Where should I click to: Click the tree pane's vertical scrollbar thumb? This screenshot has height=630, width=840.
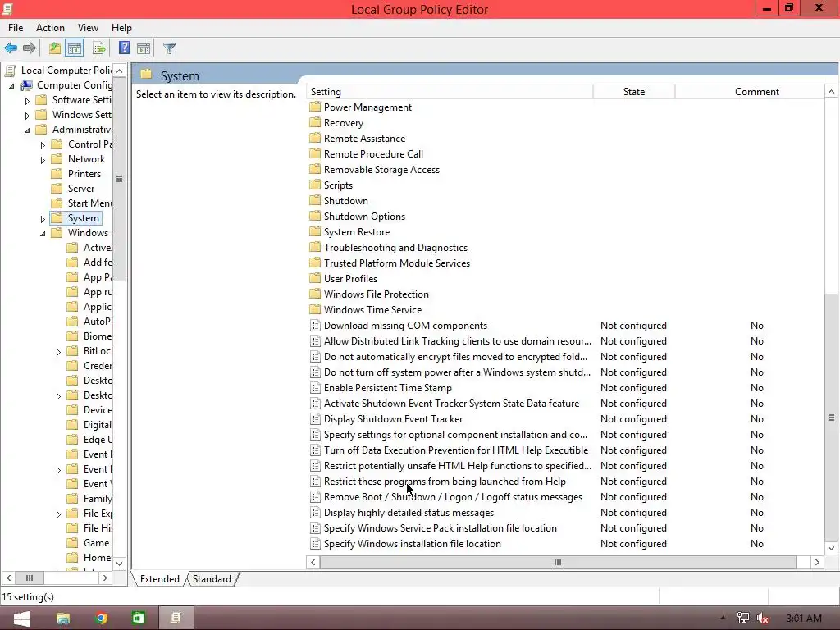pyautogui.click(x=120, y=178)
